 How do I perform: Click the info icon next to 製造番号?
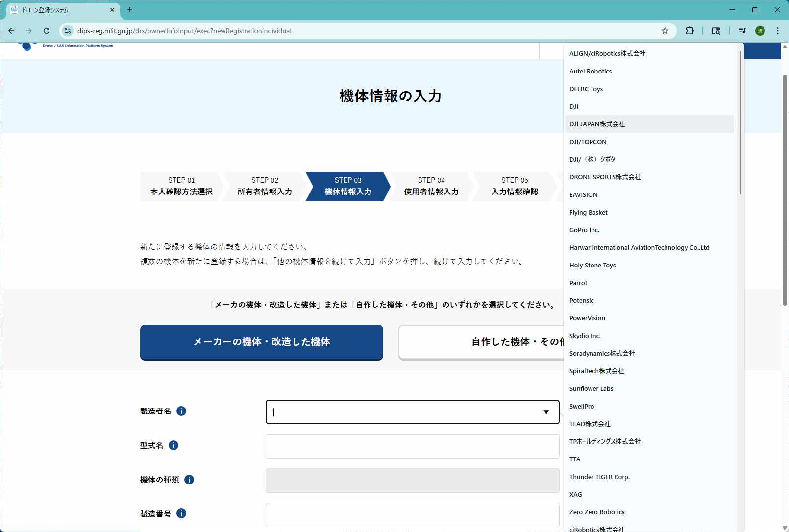point(181,513)
